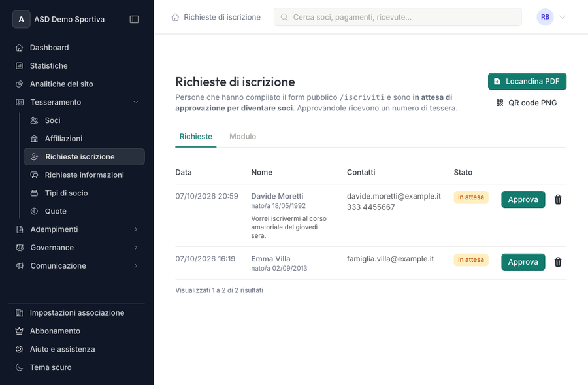Click the QR code icon
588x385 pixels.
coord(500,103)
